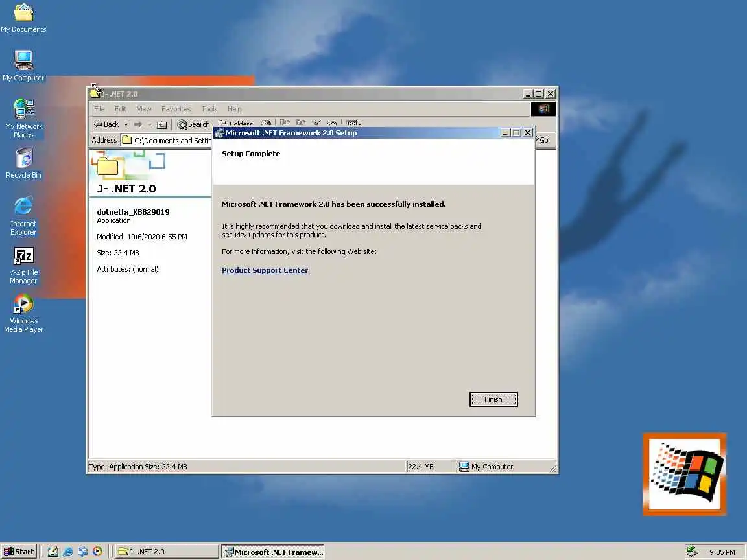
Task: Click the Forward arrow in Explorer toolbar
Action: [138, 124]
